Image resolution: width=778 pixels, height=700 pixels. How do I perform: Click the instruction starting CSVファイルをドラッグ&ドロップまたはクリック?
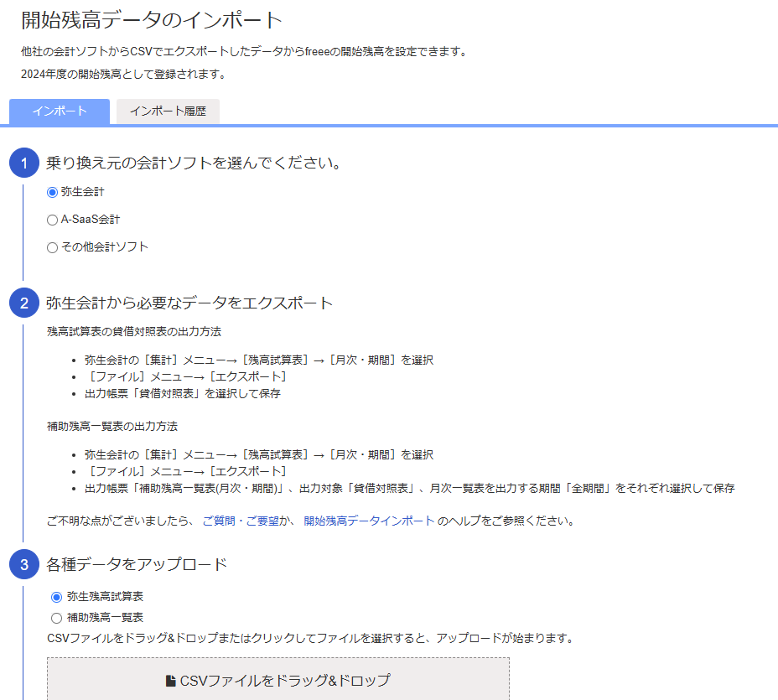click(x=310, y=638)
